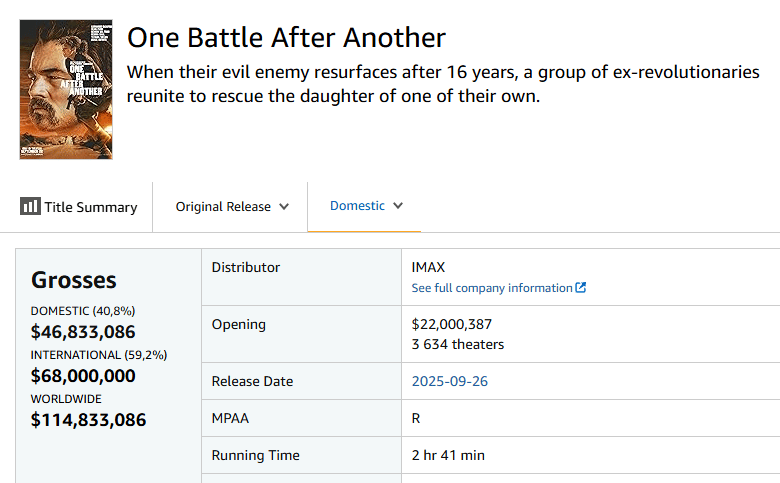Expand the Domestic region dropdown
780x483 pixels.
pos(365,206)
